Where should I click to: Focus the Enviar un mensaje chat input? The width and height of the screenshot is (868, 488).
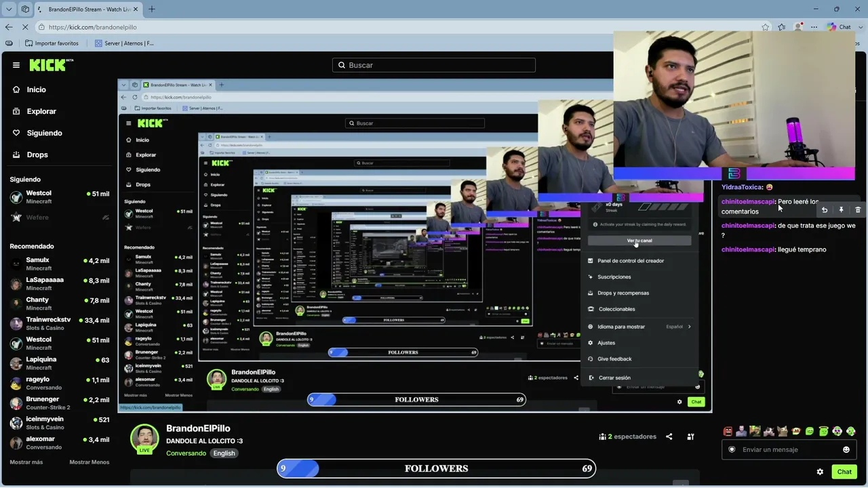pyautogui.click(x=789, y=449)
